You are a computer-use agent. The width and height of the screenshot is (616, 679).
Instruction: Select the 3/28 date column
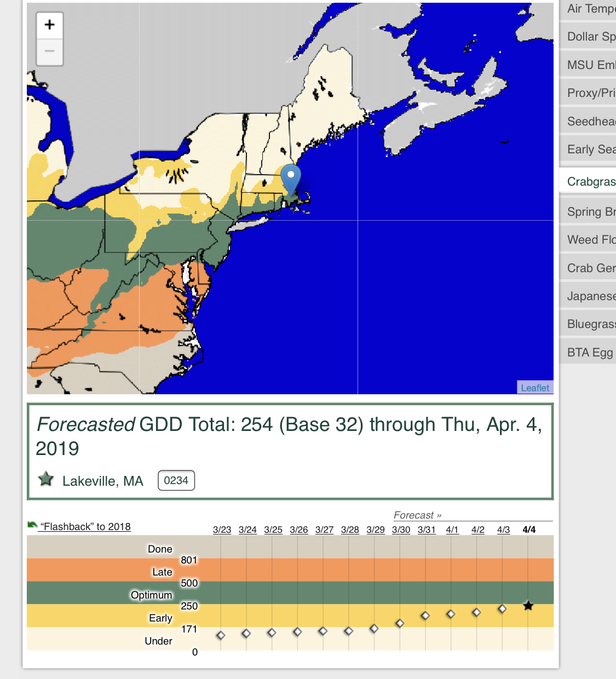[350, 530]
